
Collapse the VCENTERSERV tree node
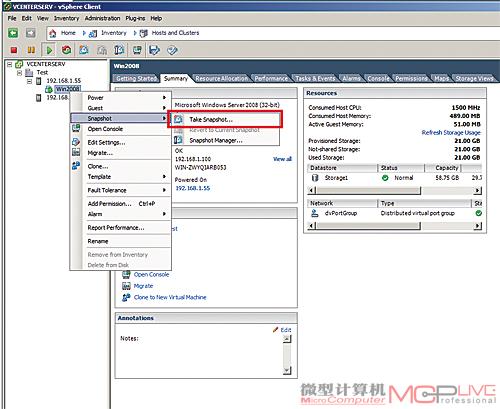10,64
